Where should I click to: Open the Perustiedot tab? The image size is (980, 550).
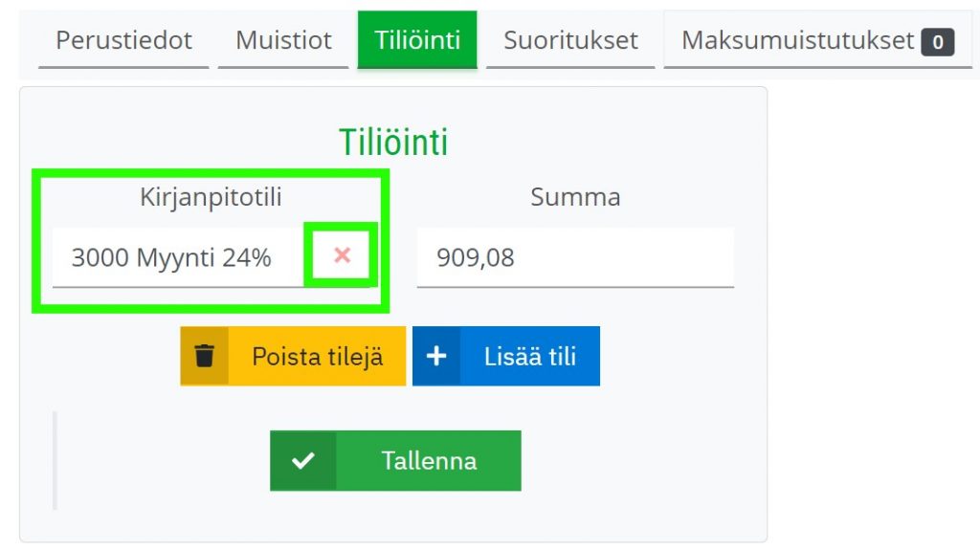click(123, 40)
